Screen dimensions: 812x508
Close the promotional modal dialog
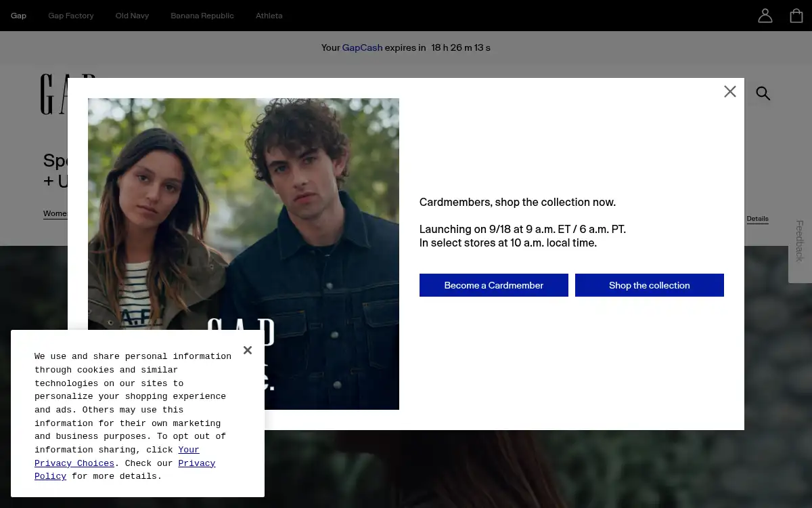tap(729, 91)
